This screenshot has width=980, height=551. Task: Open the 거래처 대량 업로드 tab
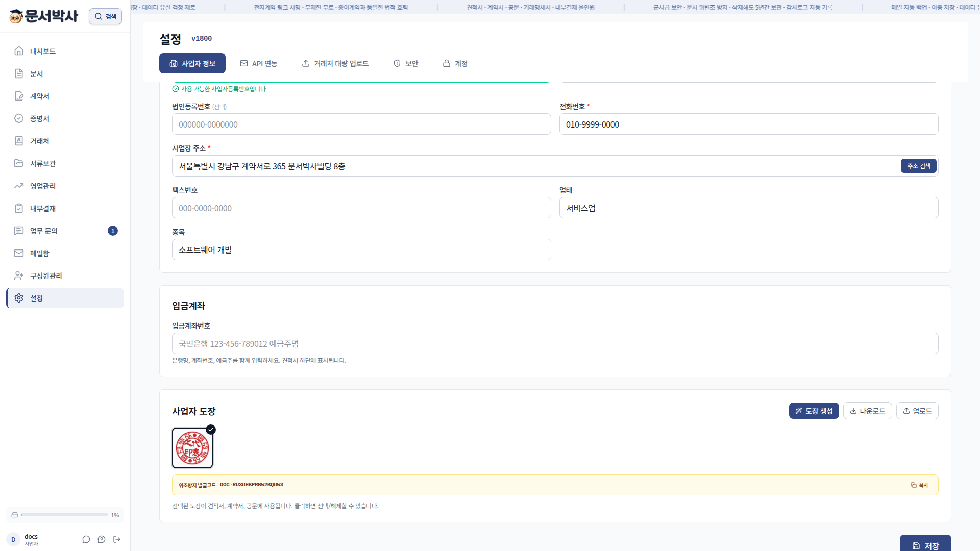pos(335,63)
